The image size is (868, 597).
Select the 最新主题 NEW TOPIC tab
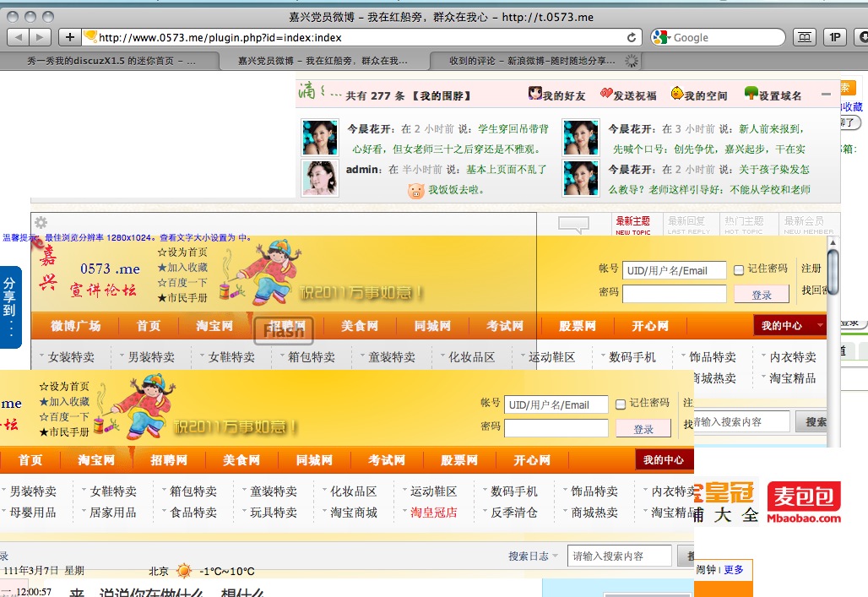(x=633, y=225)
